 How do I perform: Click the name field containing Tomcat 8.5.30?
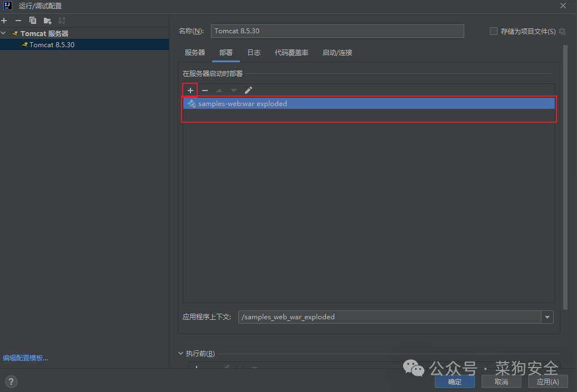(x=337, y=31)
